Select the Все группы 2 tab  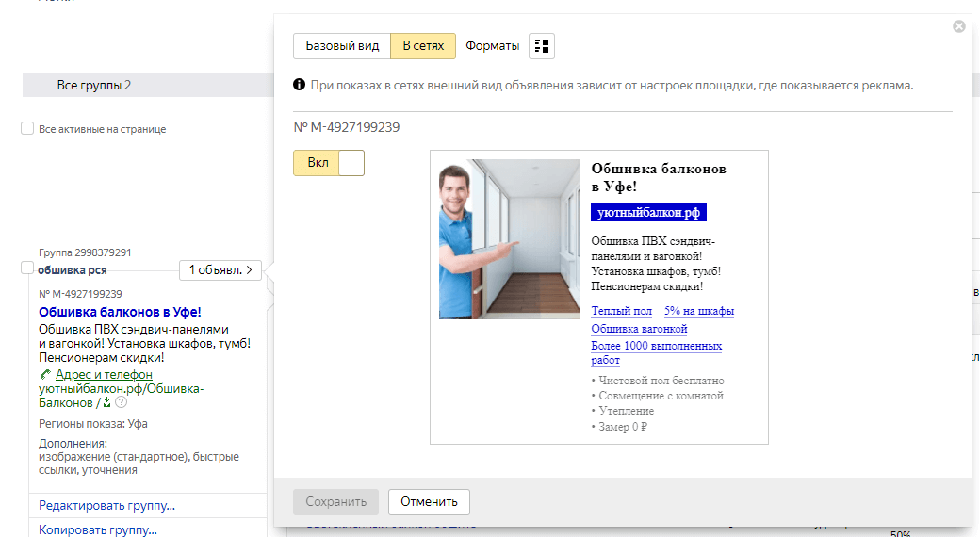(x=93, y=85)
